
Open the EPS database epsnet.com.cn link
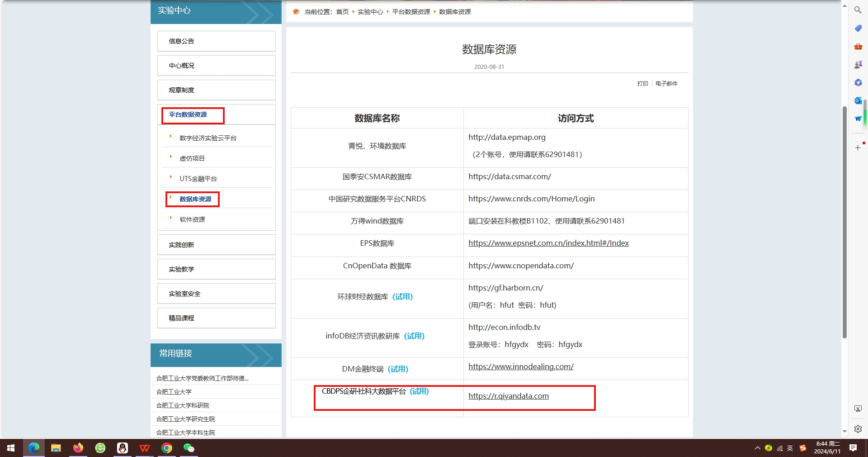pyautogui.click(x=548, y=243)
